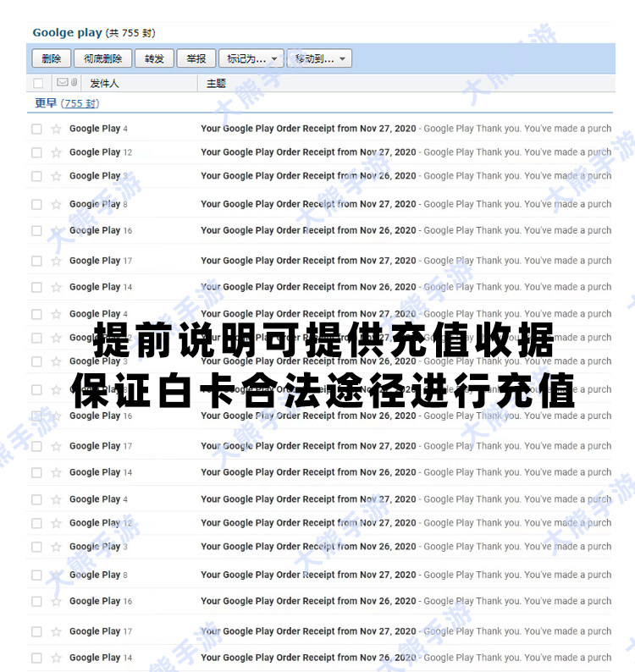Select checkbox of topmost Google Play 16 row
The height and width of the screenshot is (672, 635).
tap(37, 230)
